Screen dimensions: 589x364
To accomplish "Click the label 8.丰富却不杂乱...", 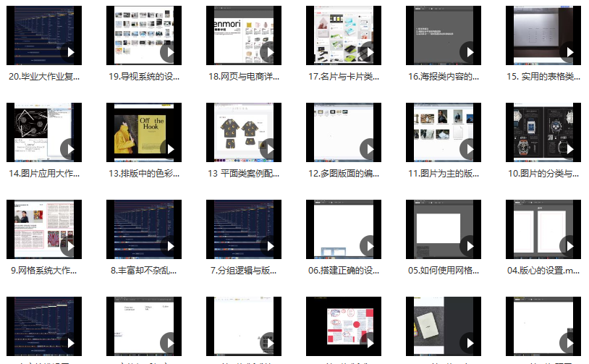I will (x=144, y=271).
